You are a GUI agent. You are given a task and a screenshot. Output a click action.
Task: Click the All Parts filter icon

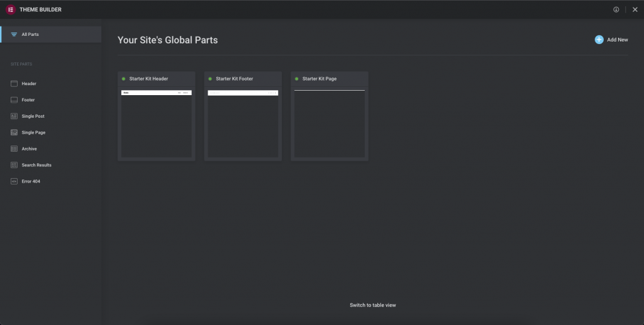[x=14, y=34]
